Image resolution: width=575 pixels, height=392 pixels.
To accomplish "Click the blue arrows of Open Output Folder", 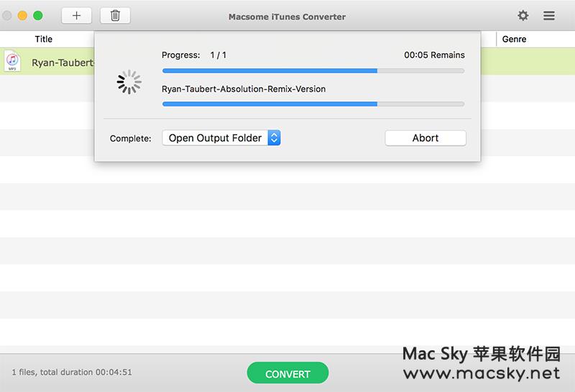I will tap(274, 138).
